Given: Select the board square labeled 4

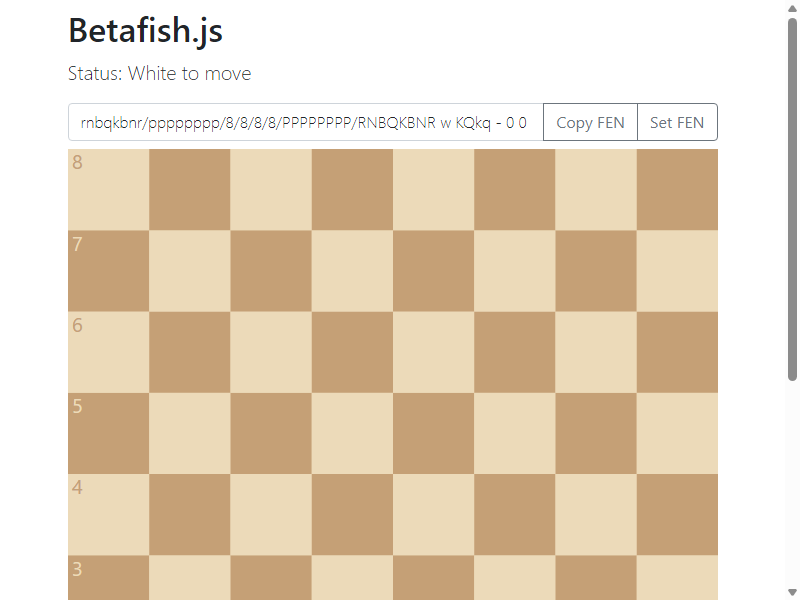Looking at the screenshot, I should pos(109,514).
